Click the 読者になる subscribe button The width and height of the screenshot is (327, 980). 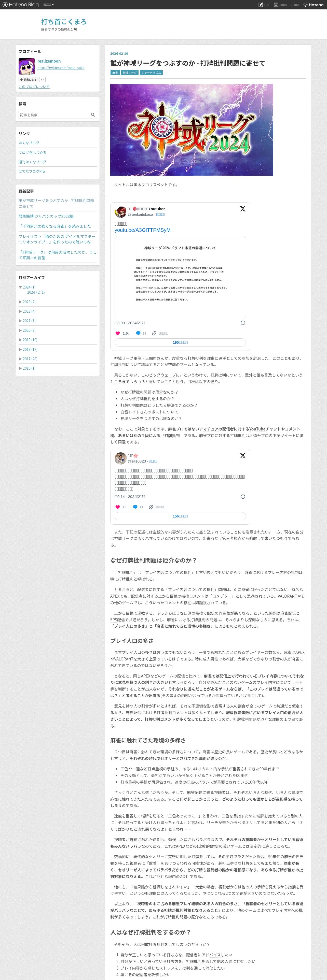(29, 80)
